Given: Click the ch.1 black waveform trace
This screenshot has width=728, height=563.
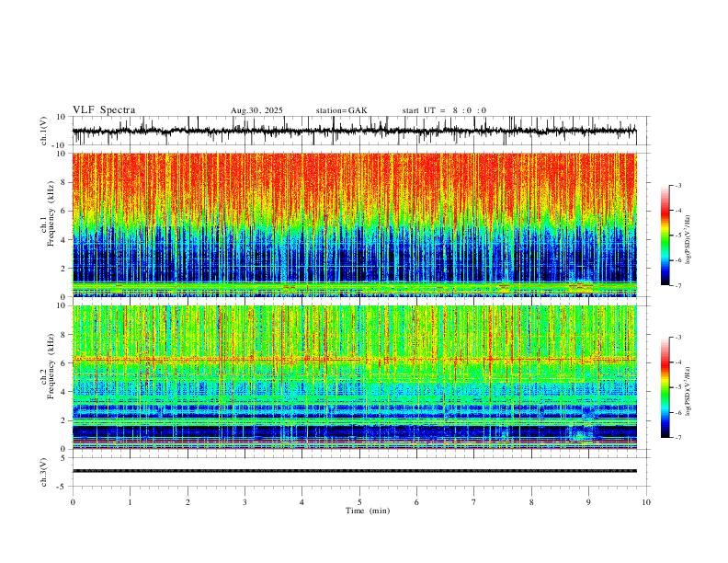Looking at the screenshot, I should [354, 131].
